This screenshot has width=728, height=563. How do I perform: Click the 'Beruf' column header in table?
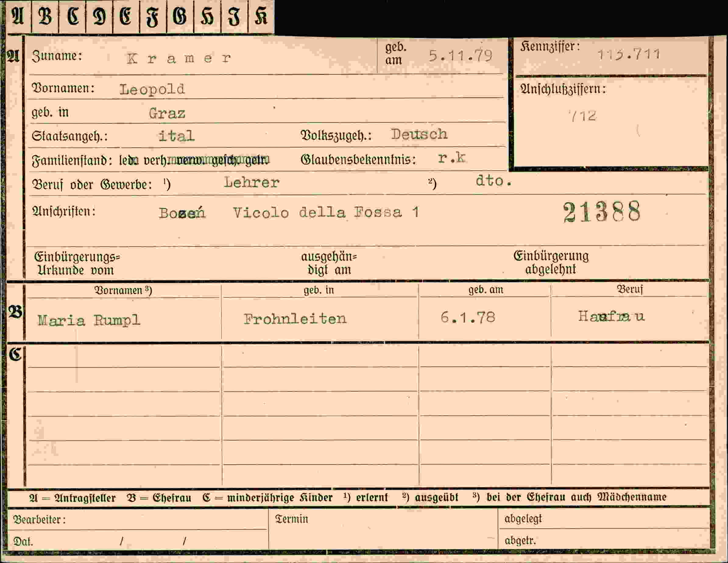click(x=630, y=289)
